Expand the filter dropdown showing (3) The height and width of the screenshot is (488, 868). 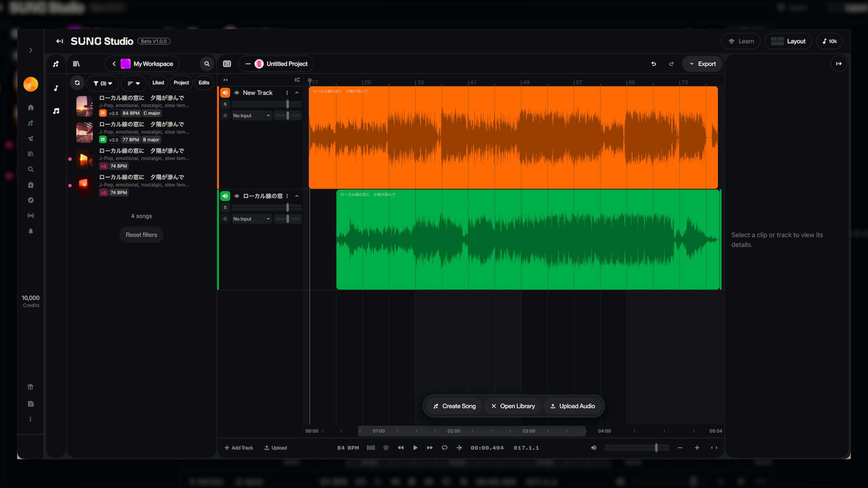point(102,83)
